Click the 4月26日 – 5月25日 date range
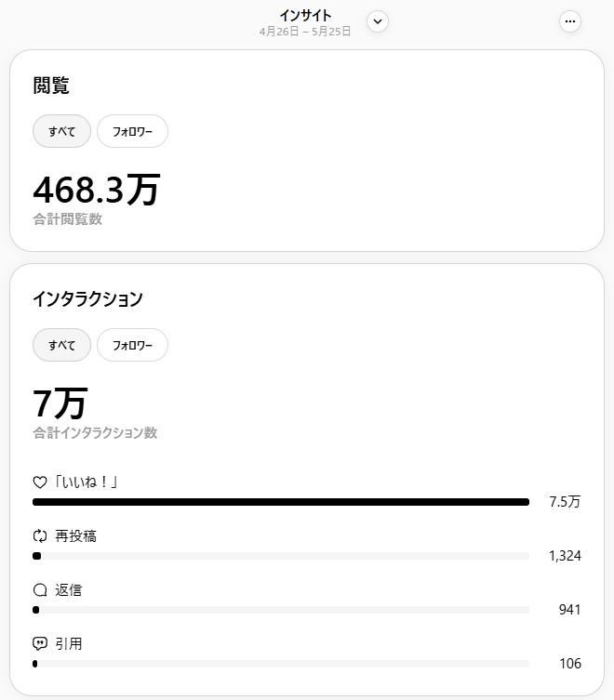The image size is (614, 700). pyautogui.click(x=305, y=32)
